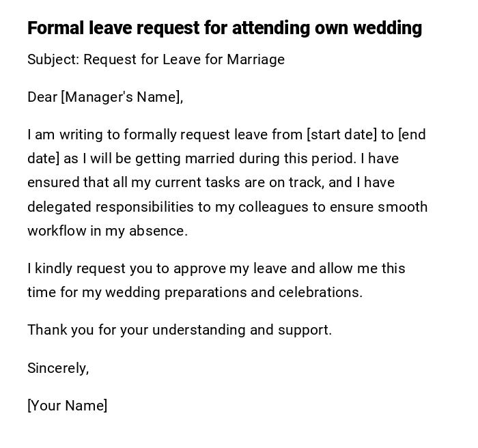This screenshot has width=478, height=448.
Task: Click the "Subject: Request for Leave for Marriage" line
Action: click(156, 59)
